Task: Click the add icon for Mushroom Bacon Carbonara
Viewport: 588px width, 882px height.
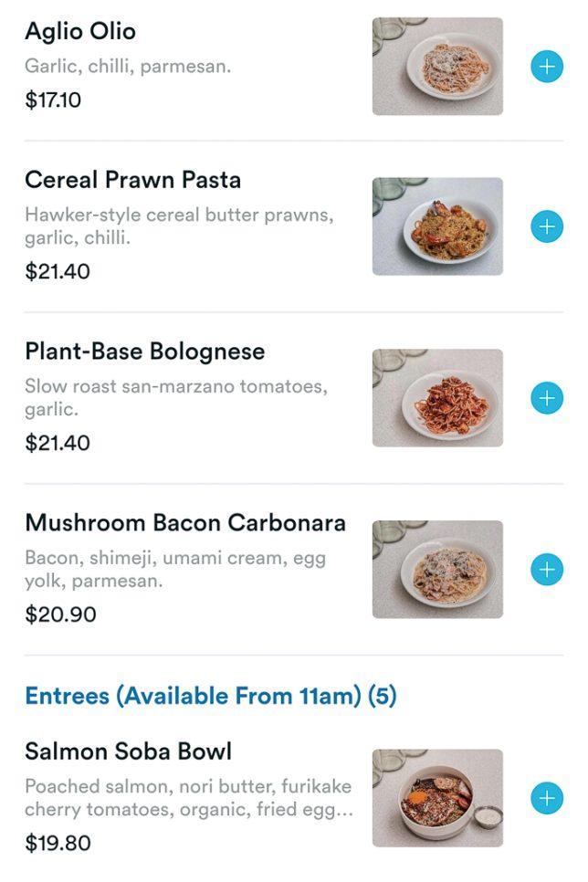Action: point(548,568)
